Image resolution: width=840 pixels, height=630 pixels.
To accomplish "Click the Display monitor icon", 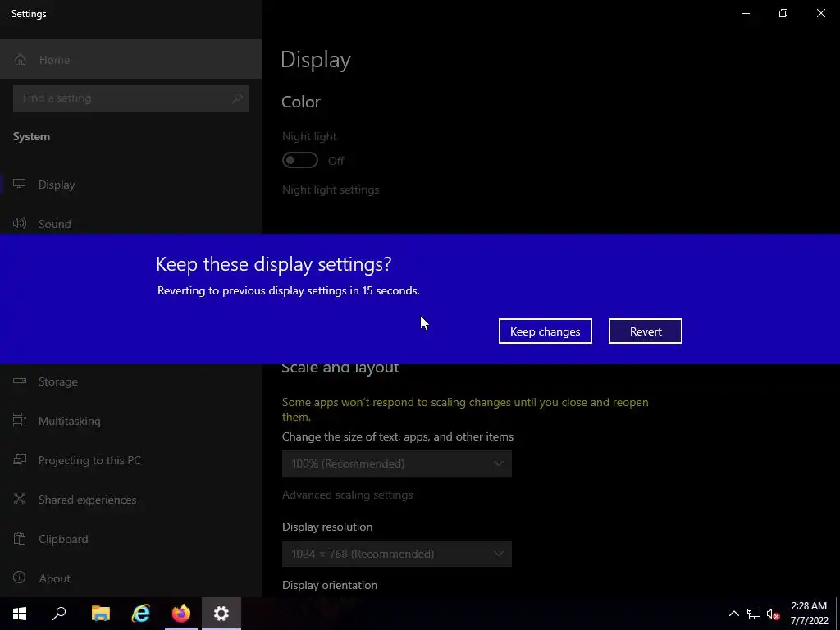I will tap(20, 184).
